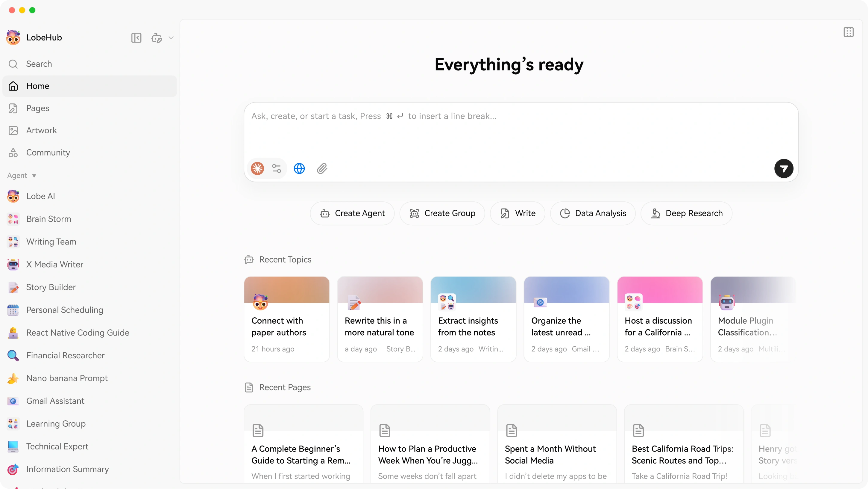Screen dimensions: 868x489
Task: Collapse the left sidebar panel
Action: pyautogui.click(x=136, y=37)
